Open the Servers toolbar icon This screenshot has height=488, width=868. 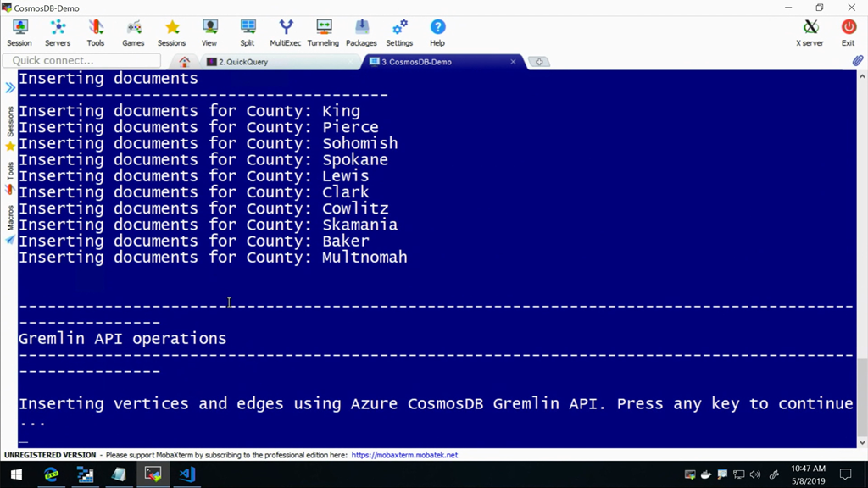pyautogui.click(x=58, y=33)
